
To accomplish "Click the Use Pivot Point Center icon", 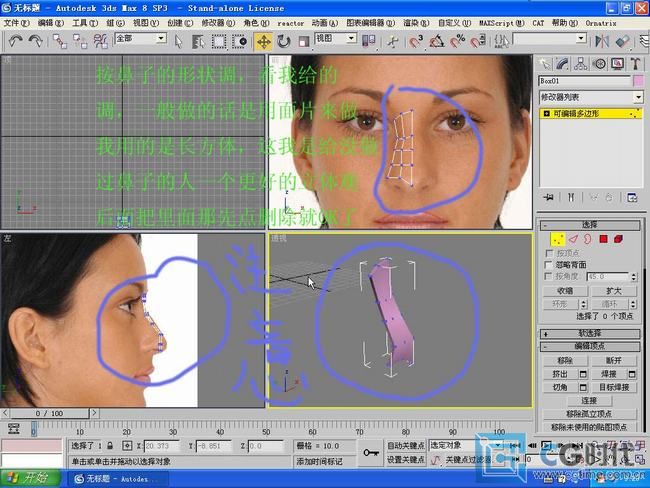I will [x=369, y=41].
